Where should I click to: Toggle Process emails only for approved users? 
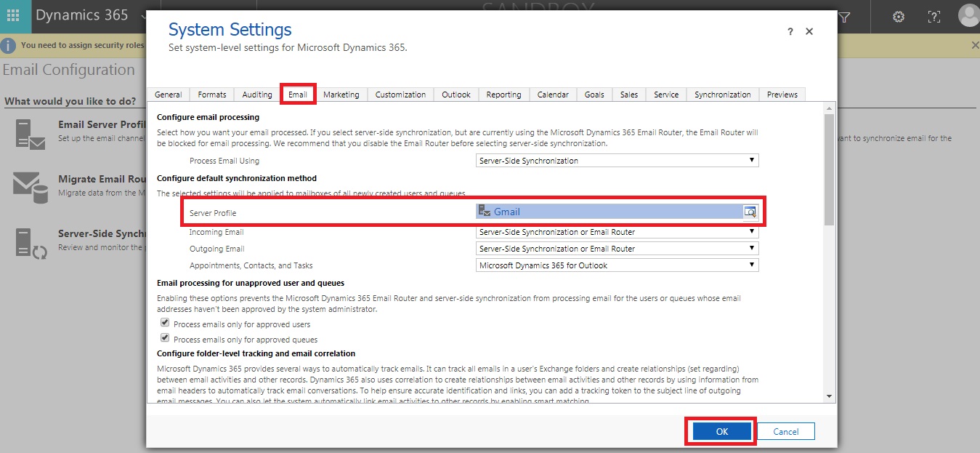click(x=165, y=323)
